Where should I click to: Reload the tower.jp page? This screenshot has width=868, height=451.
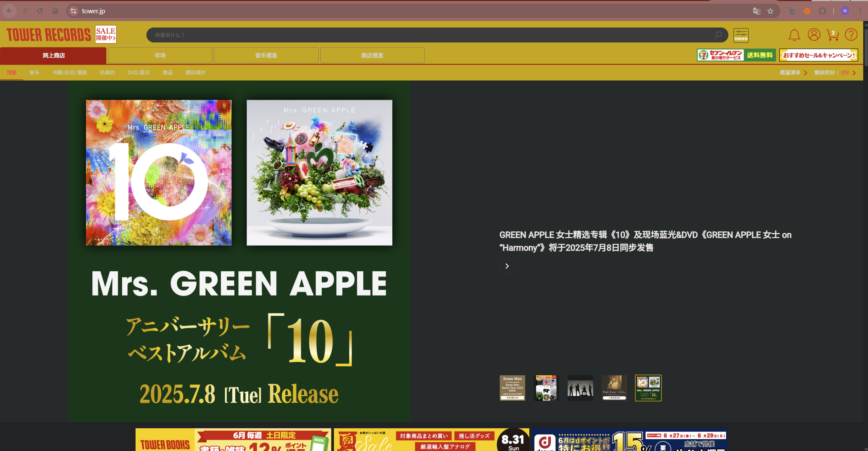(x=40, y=11)
